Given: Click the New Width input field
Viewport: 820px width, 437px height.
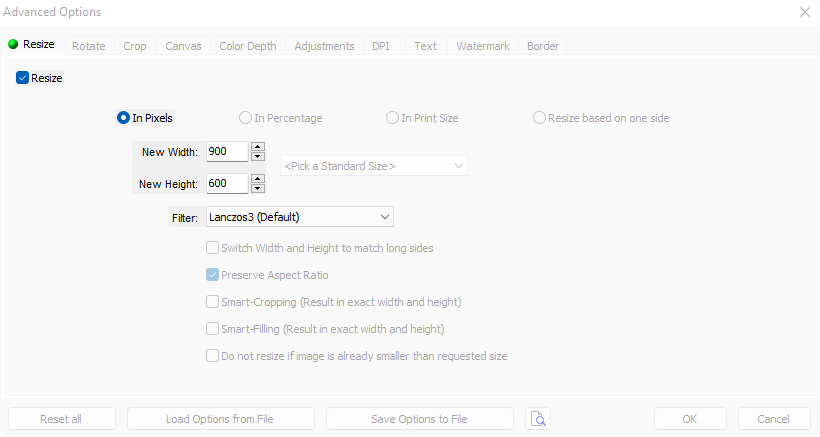Looking at the screenshot, I should coord(227,152).
